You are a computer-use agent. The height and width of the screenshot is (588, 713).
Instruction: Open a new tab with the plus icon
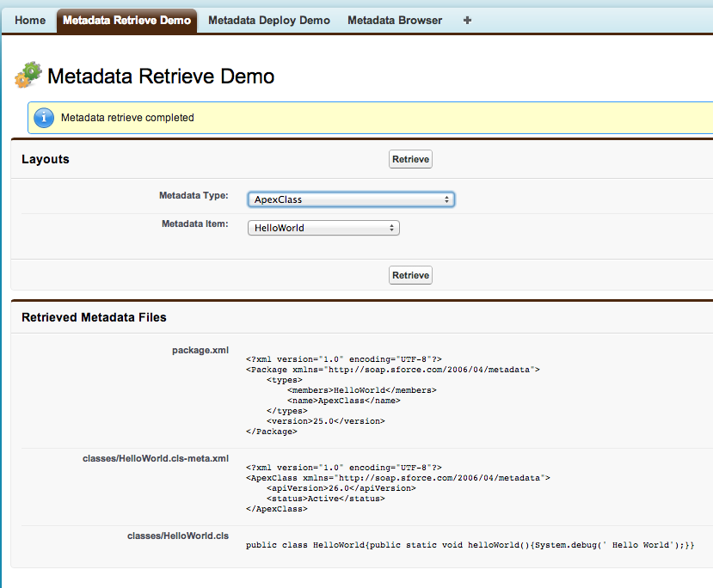pyautogui.click(x=466, y=20)
